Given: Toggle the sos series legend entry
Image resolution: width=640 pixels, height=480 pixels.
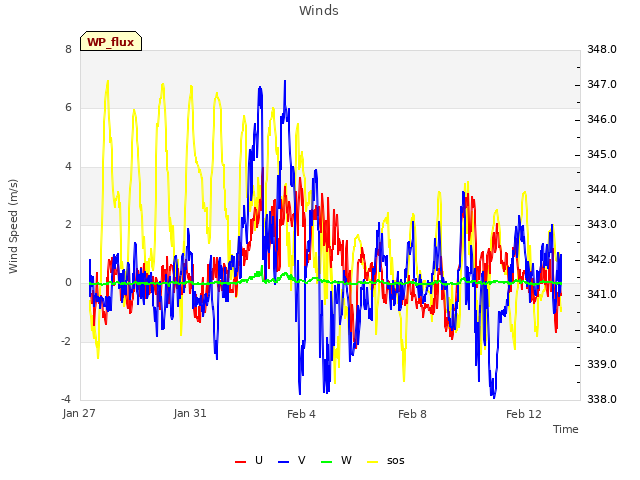Looking at the screenshot, I should click(x=386, y=460).
